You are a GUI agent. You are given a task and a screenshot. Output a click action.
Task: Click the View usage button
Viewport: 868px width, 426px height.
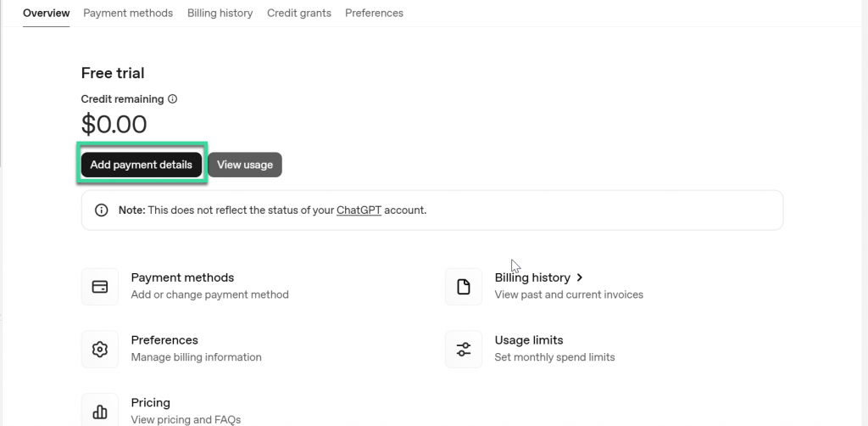click(x=245, y=165)
